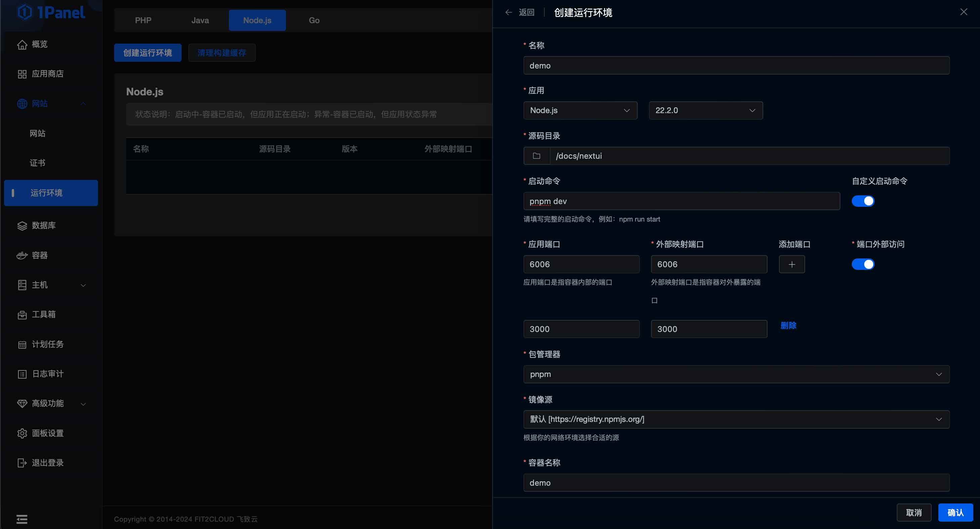Close the 创建运行环境 drawer
The height and width of the screenshot is (529, 980).
(x=964, y=12)
